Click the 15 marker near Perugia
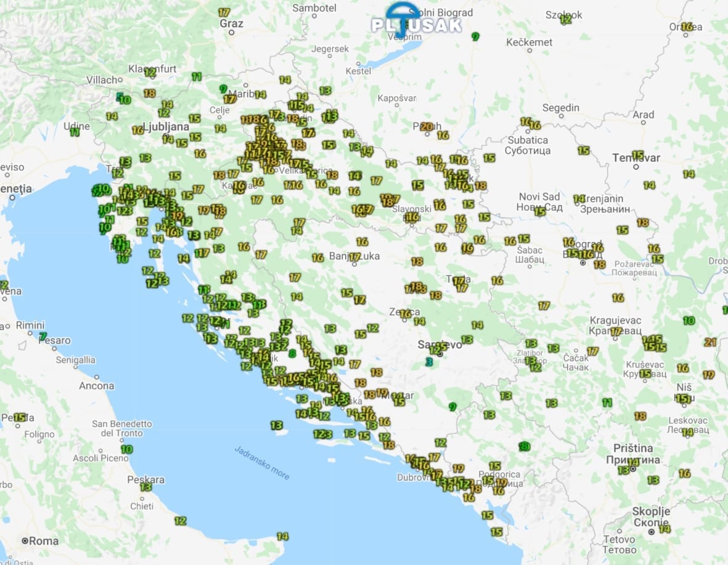728x565 pixels. pos(20,417)
